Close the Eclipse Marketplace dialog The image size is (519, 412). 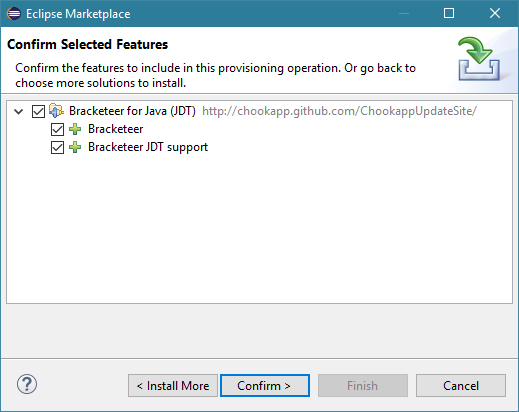click(x=495, y=13)
